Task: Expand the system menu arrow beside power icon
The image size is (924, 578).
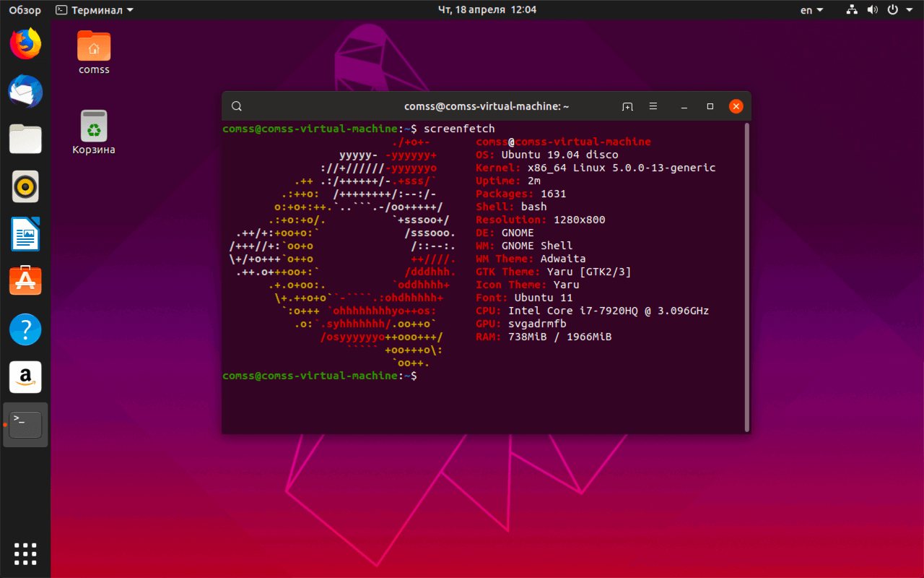Action: pos(908,10)
